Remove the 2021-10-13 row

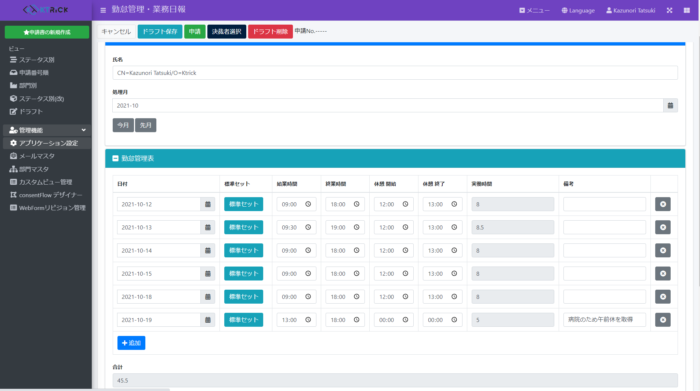point(663,227)
